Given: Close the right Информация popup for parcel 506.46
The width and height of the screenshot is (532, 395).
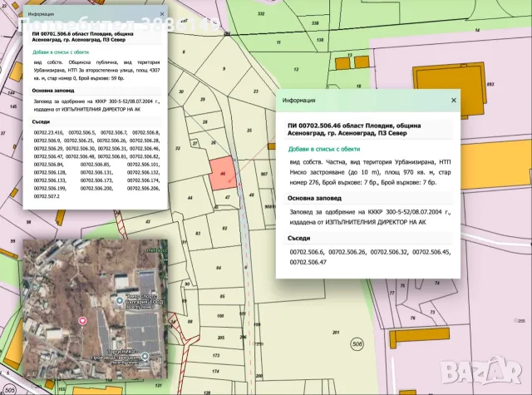Looking at the screenshot, I should 454,100.
